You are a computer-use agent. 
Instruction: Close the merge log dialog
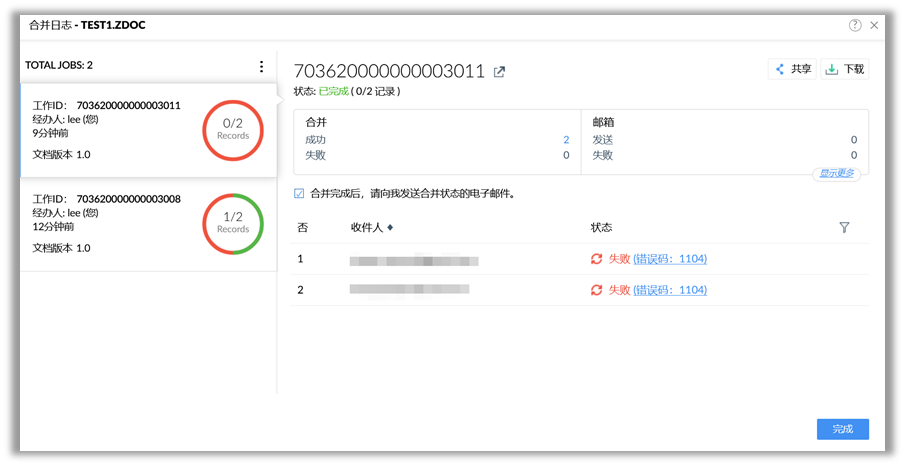[874, 25]
